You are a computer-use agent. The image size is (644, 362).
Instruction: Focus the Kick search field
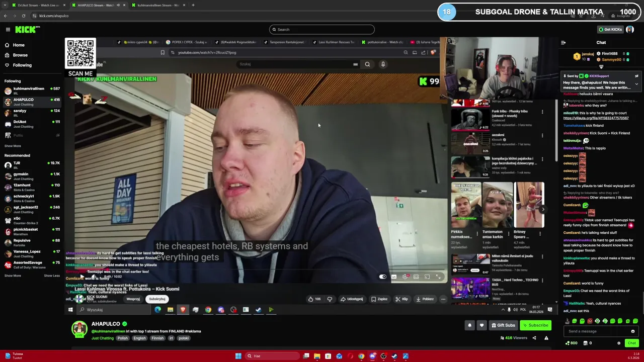[x=322, y=30]
